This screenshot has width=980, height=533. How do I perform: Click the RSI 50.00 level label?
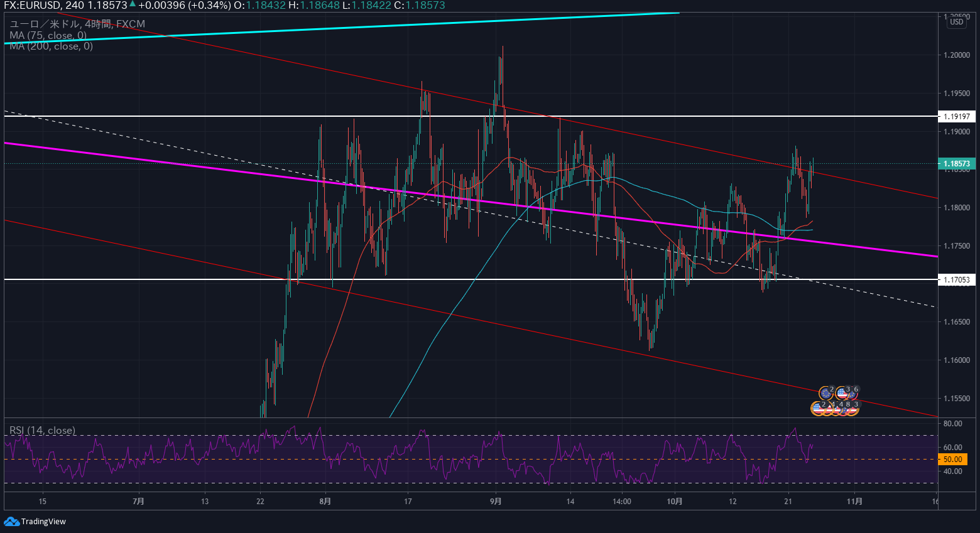coord(952,460)
